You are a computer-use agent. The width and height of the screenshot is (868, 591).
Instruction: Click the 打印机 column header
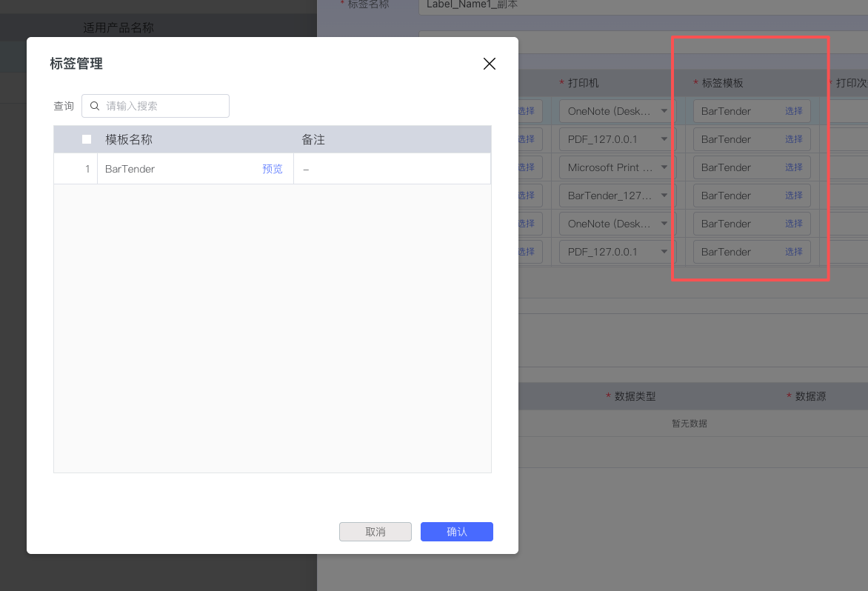click(583, 83)
